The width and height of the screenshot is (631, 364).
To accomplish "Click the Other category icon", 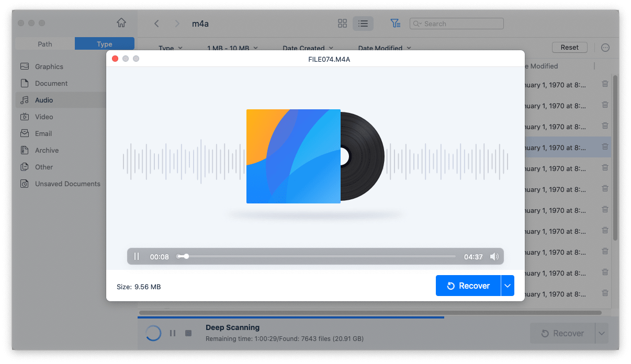I will [x=25, y=167].
